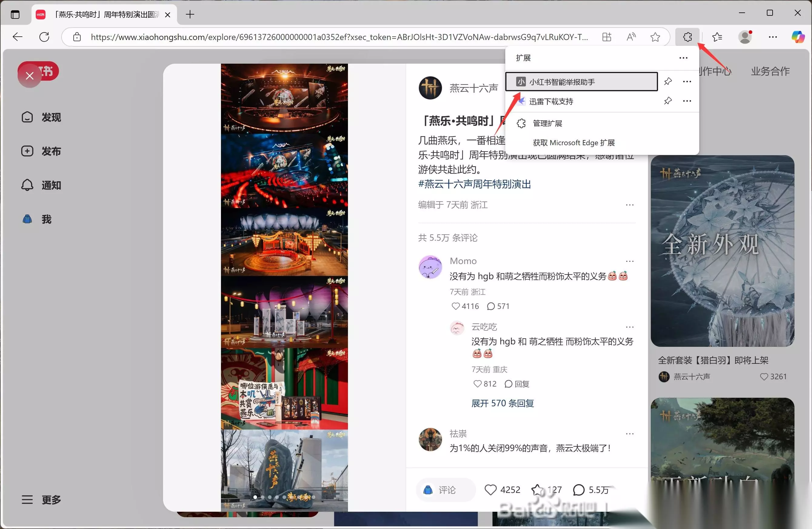Open 燕云十六声 author under 猎白羽 card
Viewport: 812px width, 529px height.
pyautogui.click(x=684, y=377)
